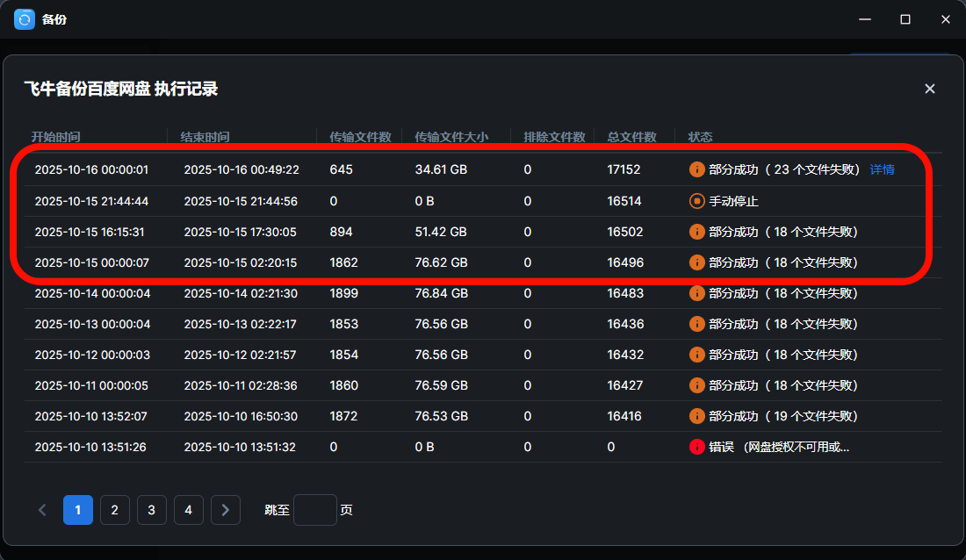Click the red error icon for 13:51:26 record
Screen dimensions: 966x560
click(697, 447)
